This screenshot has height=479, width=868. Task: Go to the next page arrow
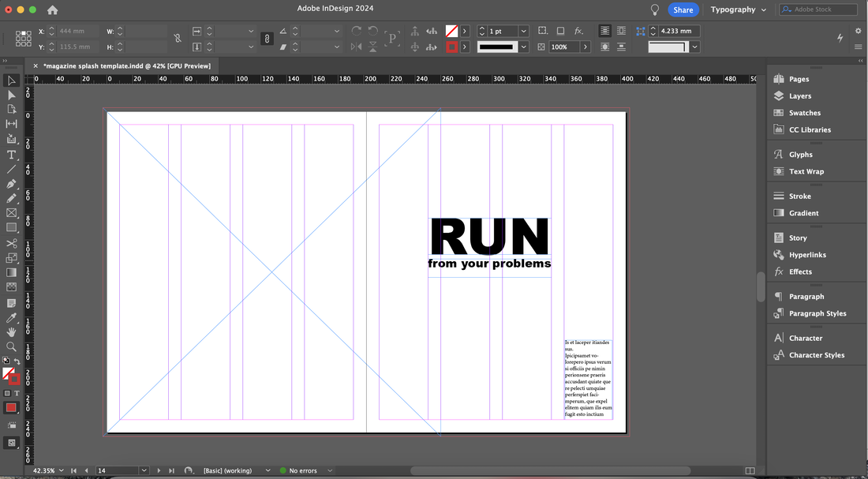[x=159, y=470]
